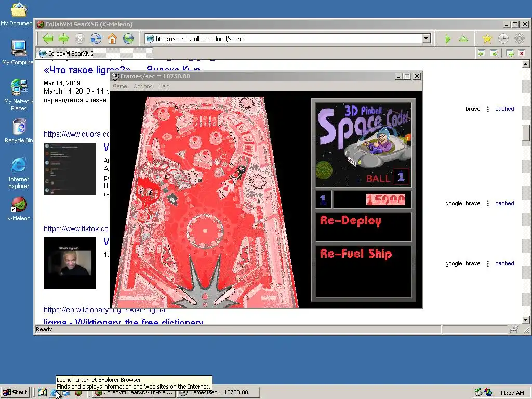
Task: Open My Computer desktop icon
Action: [x=18, y=52]
